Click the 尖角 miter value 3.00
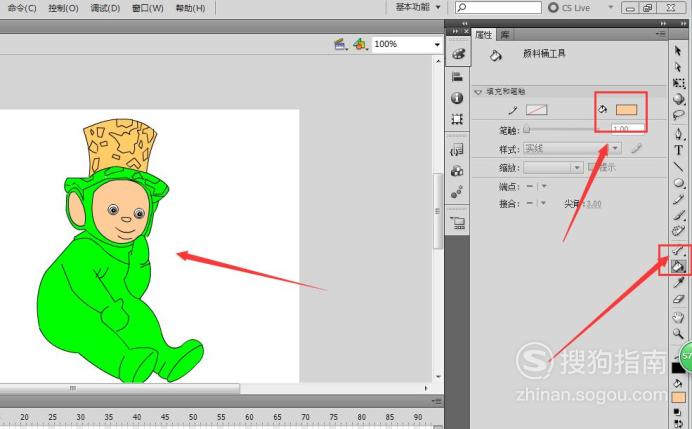692x429 pixels. [x=594, y=204]
